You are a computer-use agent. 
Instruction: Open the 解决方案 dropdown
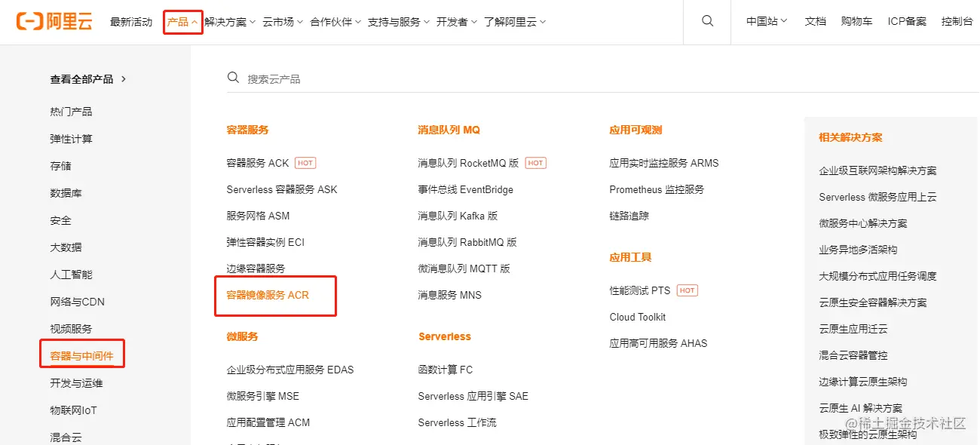coord(230,22)
